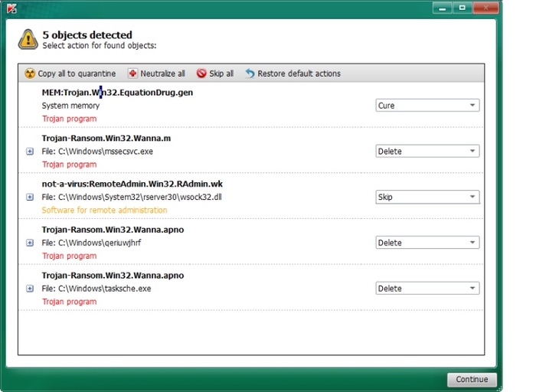The height and width of the screenshot is (392, 536).
Task: Open the Cure action dropdown for System memory
Action: pos(427,105)
